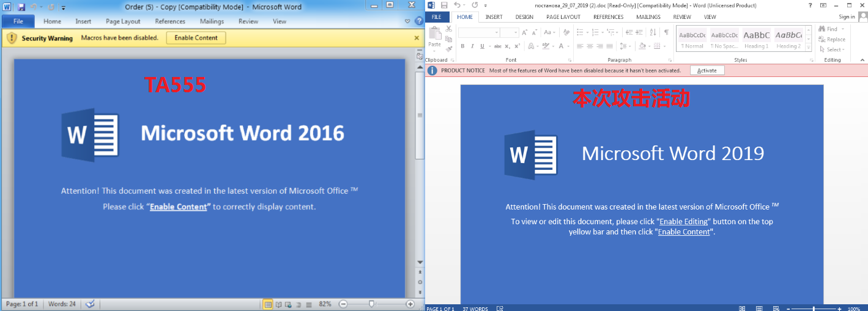Click Enable Editing link in right document
The image size is (868, 311).
coord(684,221)
